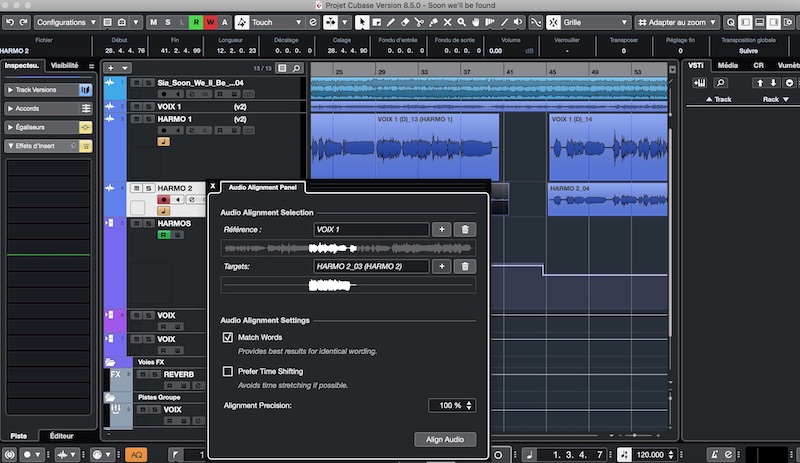Select the Draw pencil tool
The width and height of the screenshot is (800, 463).
(390, 22)
